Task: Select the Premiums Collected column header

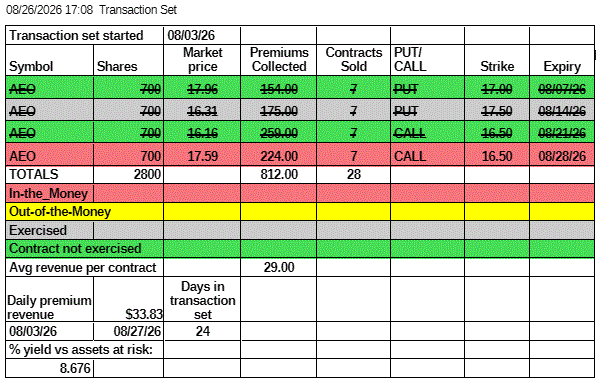Action: [278, 59]
